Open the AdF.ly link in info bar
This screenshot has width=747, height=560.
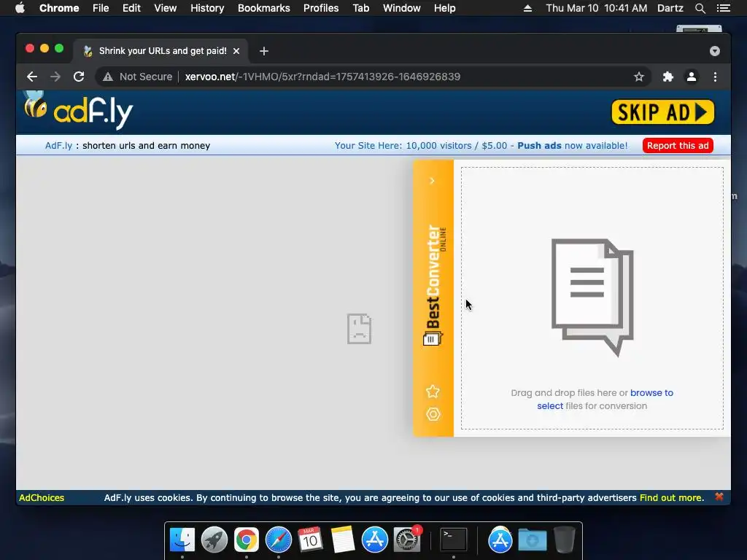[58, 146]
